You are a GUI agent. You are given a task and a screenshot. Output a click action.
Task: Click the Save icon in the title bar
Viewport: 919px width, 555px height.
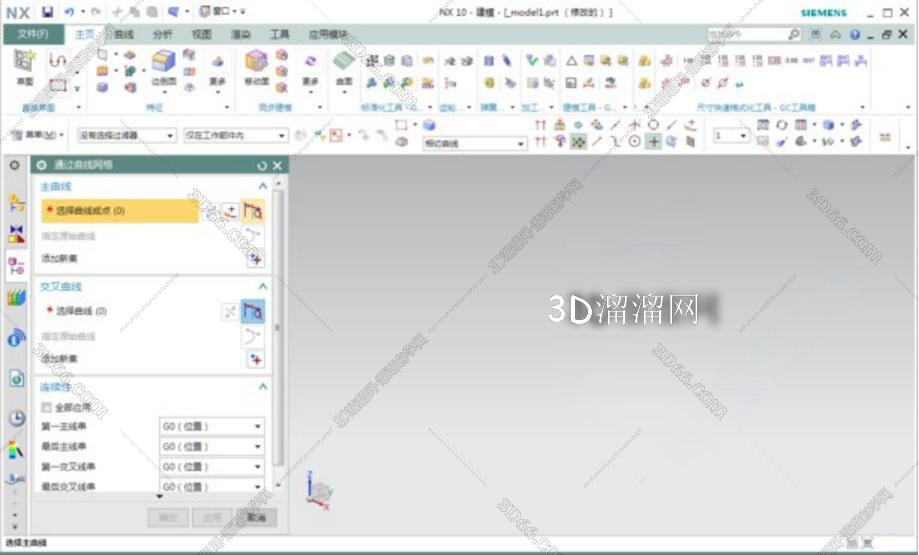[47, 12]
